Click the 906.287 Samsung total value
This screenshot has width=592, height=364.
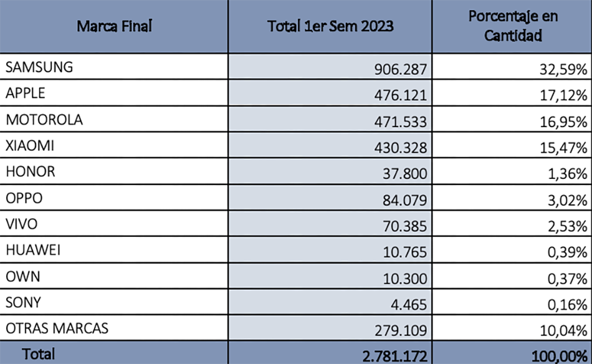pyautogui.click(x=330, y=67)
